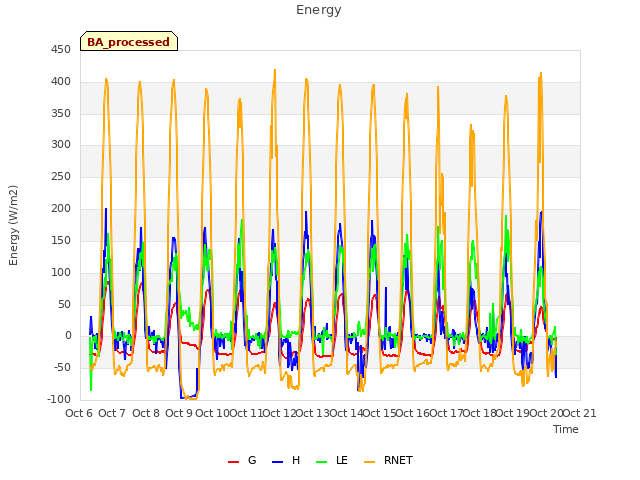Click the BA_processed annotation label
The width and height of the screenshot is (640, 480).
pos(129,41)
